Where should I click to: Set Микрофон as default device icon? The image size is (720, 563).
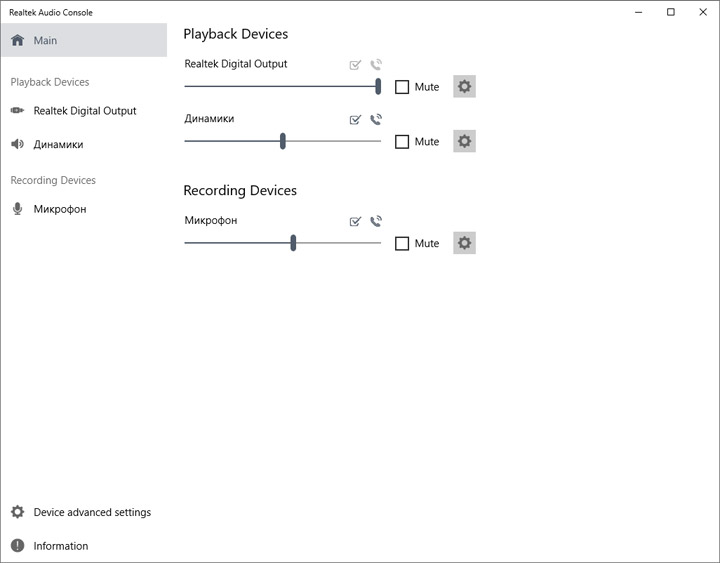(355, 222)
